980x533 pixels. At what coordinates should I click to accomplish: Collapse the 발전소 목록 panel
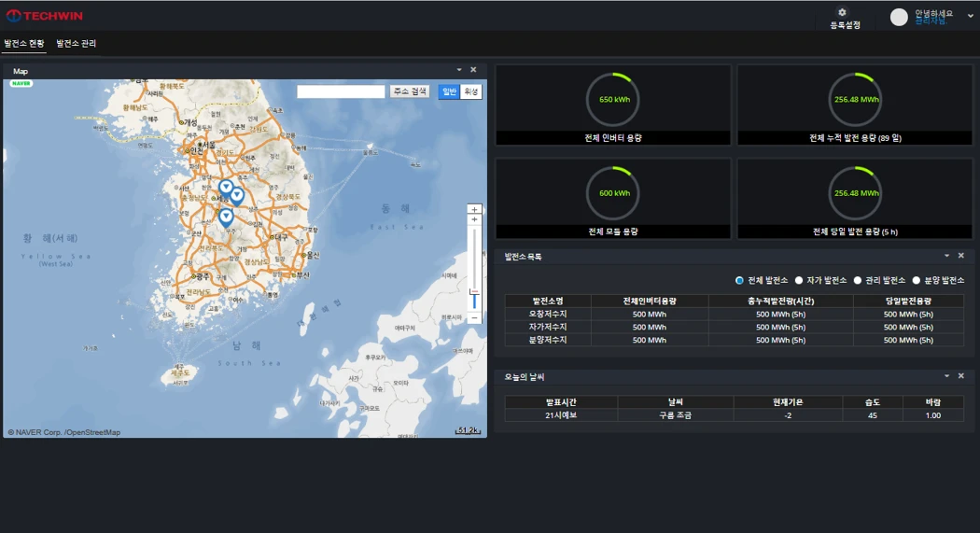[947, 256]
